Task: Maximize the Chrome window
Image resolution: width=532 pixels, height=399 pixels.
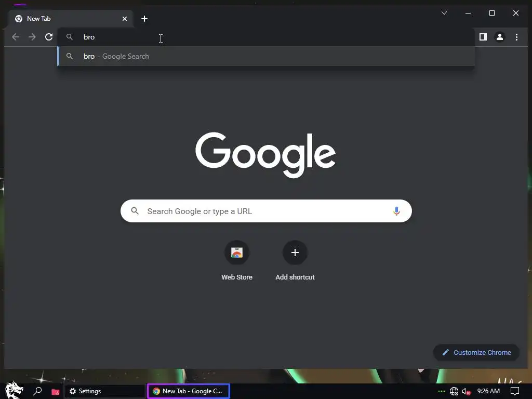Action: point(492,13)
